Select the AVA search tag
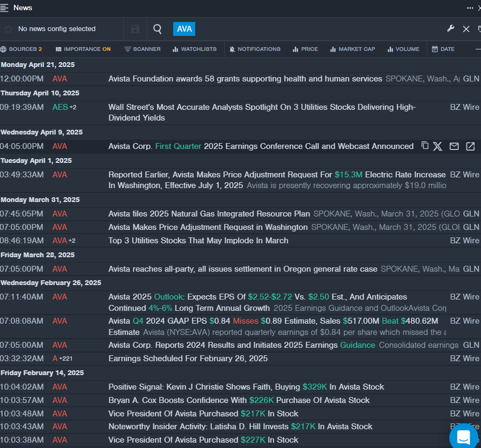This screenshot has height=448, width=481. 184,29
